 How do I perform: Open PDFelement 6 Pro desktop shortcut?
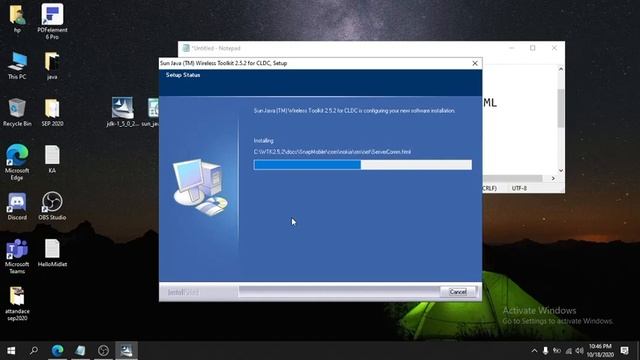52,21
